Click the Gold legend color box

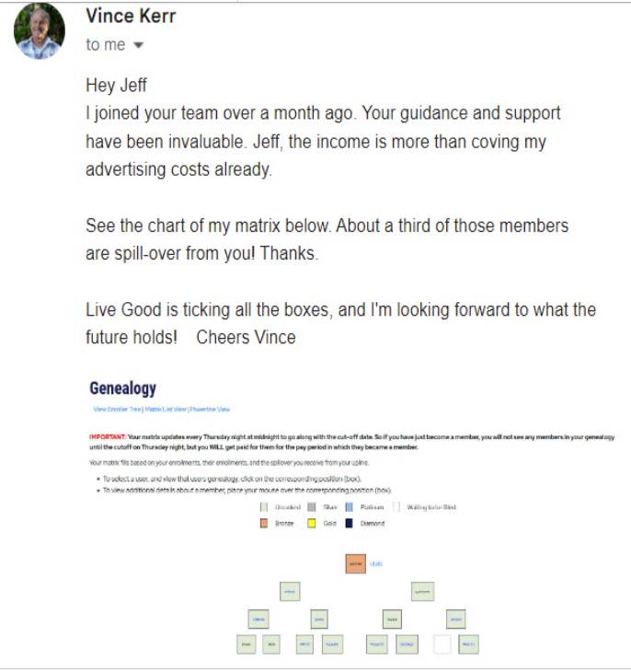tap(312, 523)
